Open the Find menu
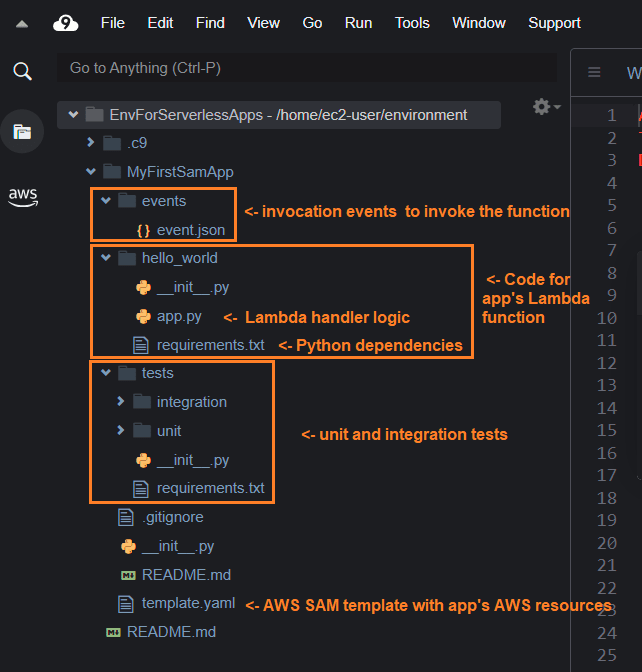The height and width of the screenshot is (672, 642). [210, 23]
